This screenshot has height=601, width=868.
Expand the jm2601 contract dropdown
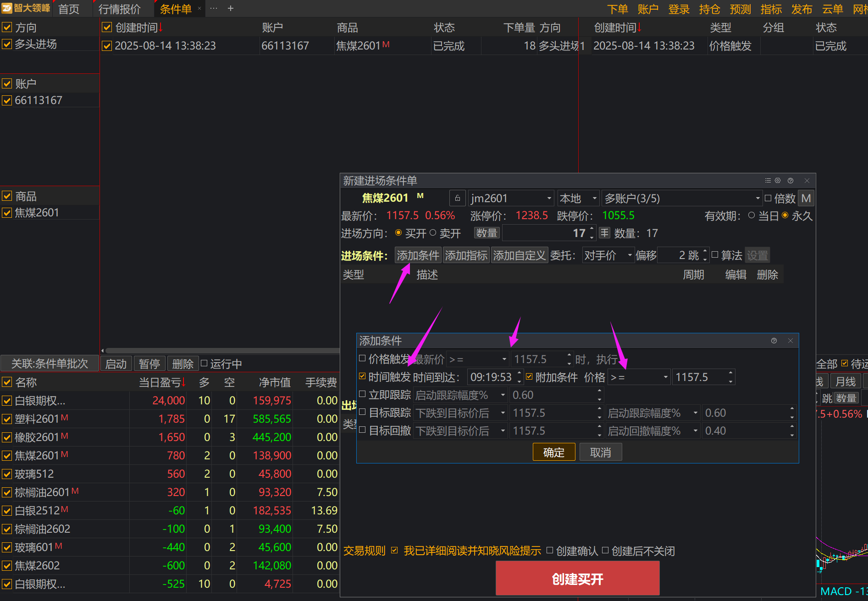(549, 198)
